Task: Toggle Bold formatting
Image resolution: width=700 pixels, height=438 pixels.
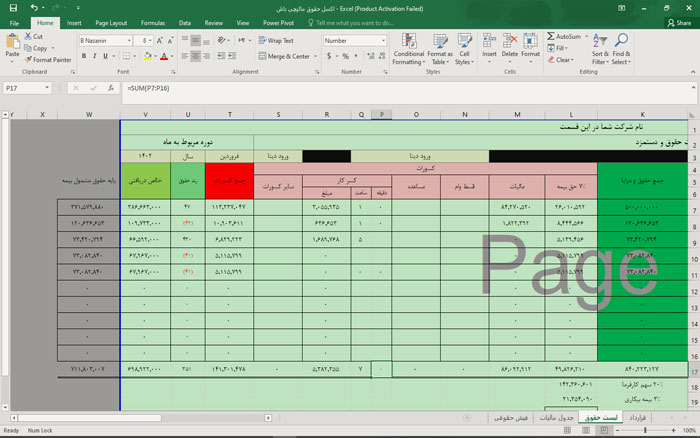Action: (84, 56)
